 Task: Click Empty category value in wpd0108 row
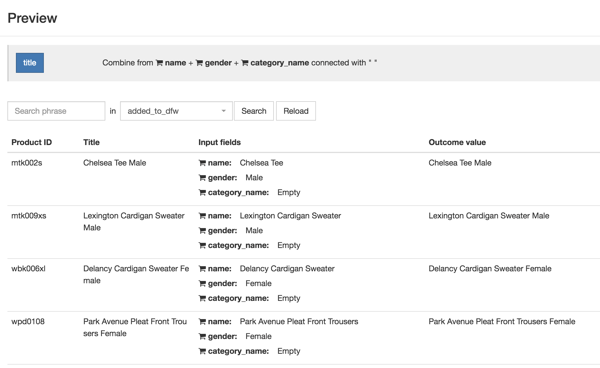[289, 351]
